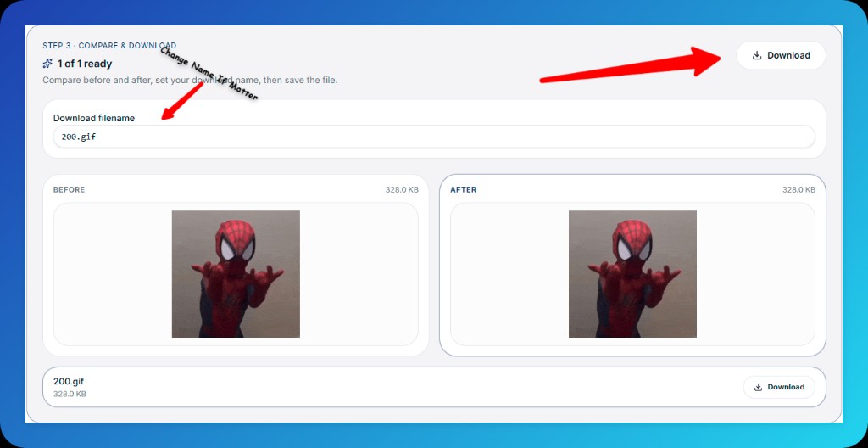Click the 200.gif filename in bottom row
Screen dimensions: 868x448
point(69,382)
